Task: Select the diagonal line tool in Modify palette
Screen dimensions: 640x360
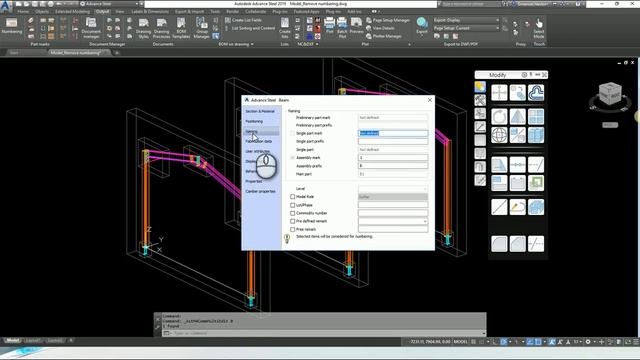Action: pyautogui.click(x=499, y=207)
